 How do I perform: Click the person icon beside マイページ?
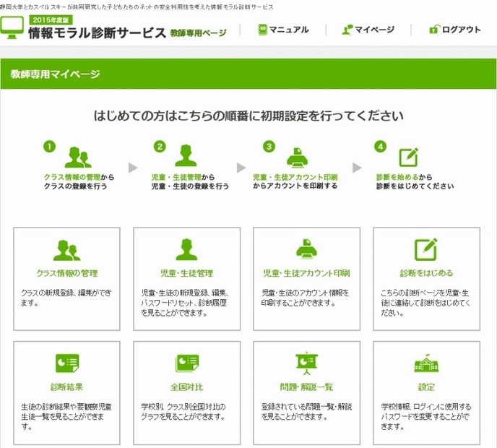click(347, 30)
